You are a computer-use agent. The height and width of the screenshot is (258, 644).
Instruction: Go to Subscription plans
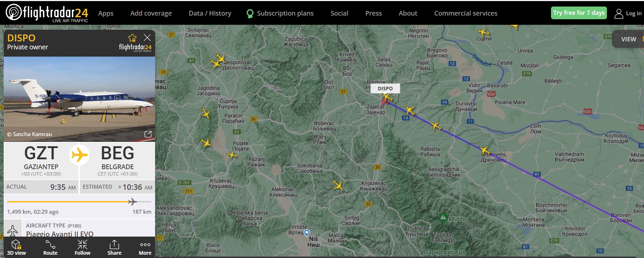tap(285, 13)
